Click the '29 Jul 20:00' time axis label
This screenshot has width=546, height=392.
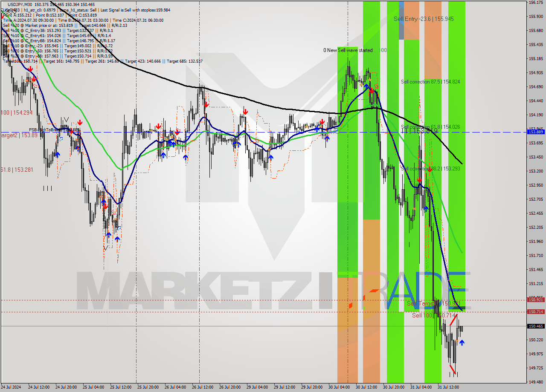coord(312,387)
